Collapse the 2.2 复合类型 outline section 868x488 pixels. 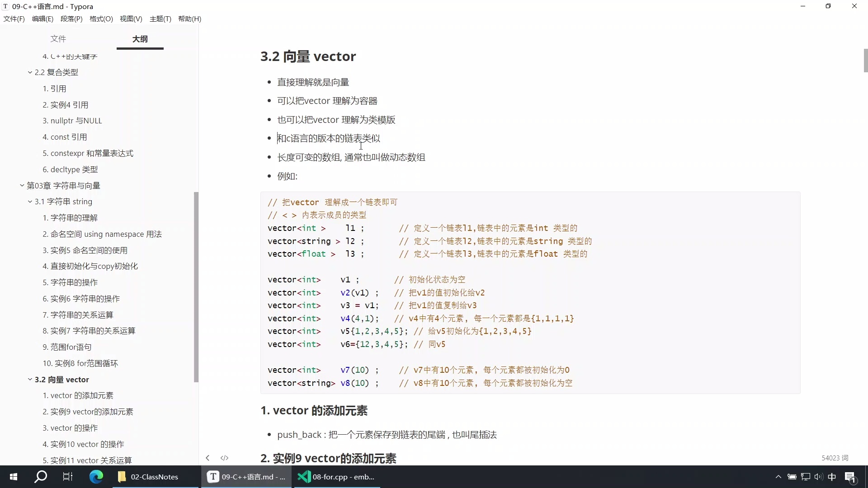(30, 72)
